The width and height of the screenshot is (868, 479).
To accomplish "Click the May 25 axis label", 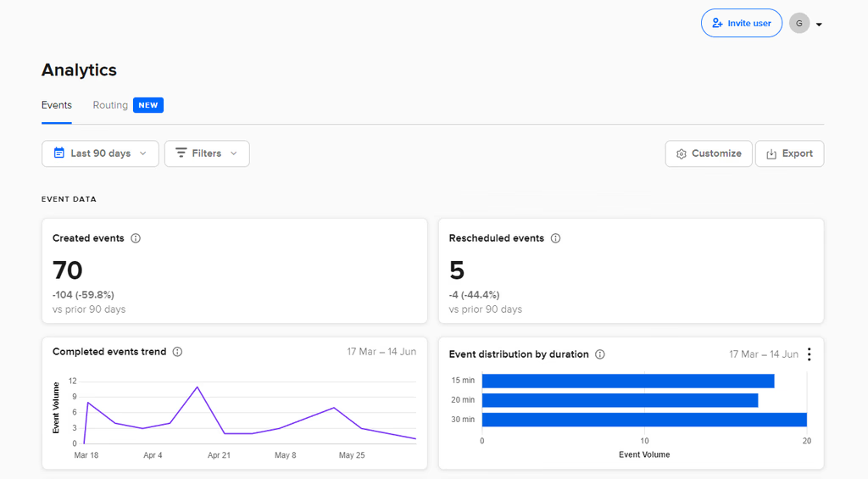I will (352, 455).
